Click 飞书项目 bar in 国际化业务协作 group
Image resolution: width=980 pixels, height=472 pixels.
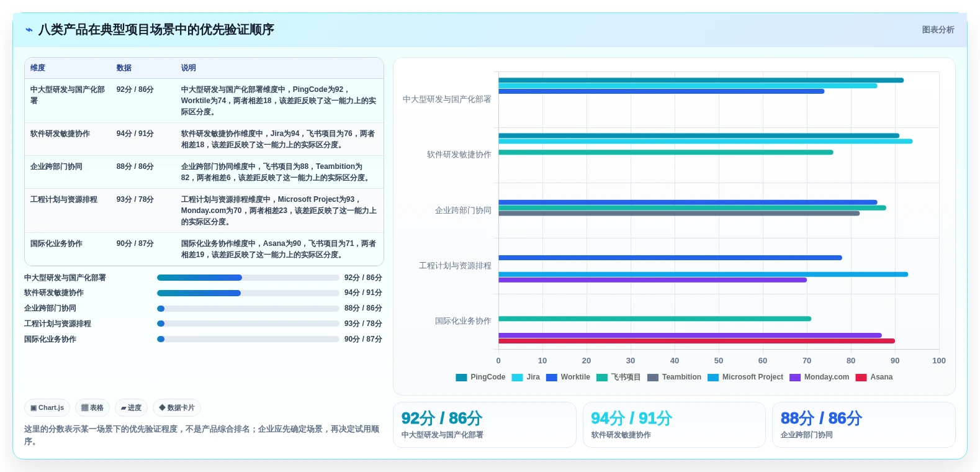pos(655,319)
